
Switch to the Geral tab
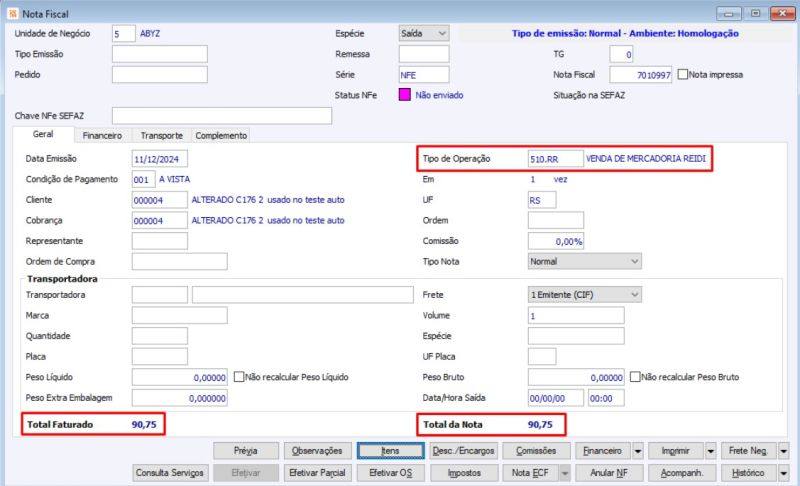click(x=43, y=134)
